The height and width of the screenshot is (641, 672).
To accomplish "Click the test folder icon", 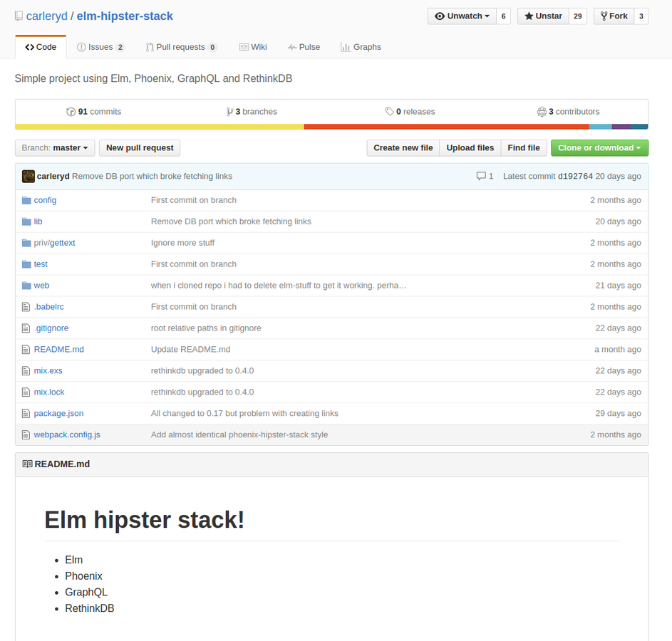I will pos(26,264).
